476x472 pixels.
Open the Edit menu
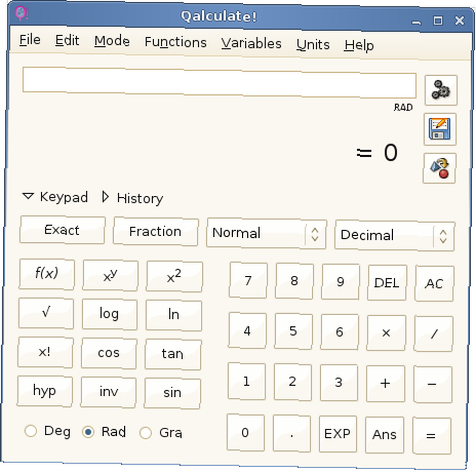click(x=67, y=40)
